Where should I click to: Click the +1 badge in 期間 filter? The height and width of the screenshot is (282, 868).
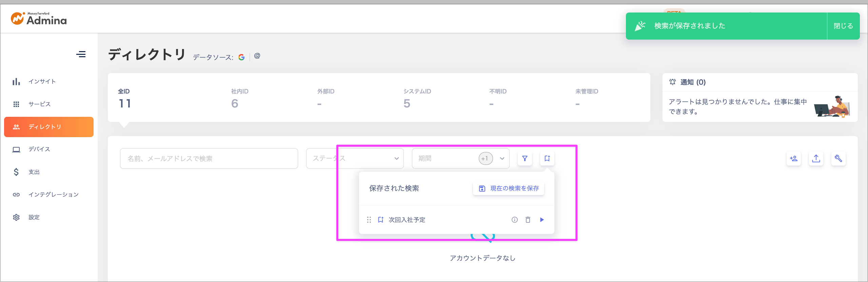[486, 158]
